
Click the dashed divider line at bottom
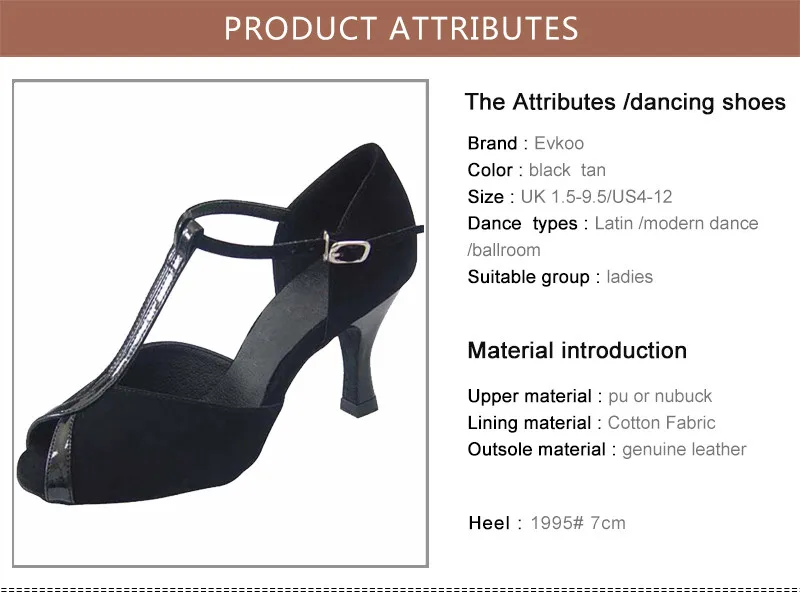tap(400, 590)
